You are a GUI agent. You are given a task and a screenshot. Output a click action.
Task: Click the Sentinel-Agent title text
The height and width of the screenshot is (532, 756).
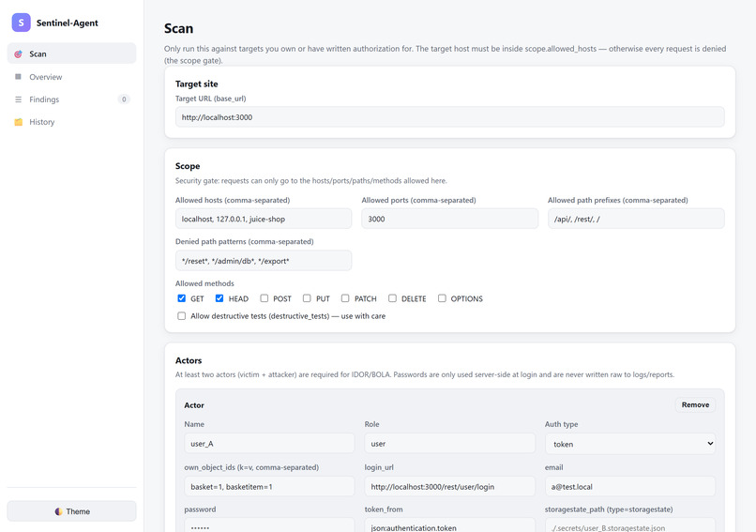click(x=67, y=23)
